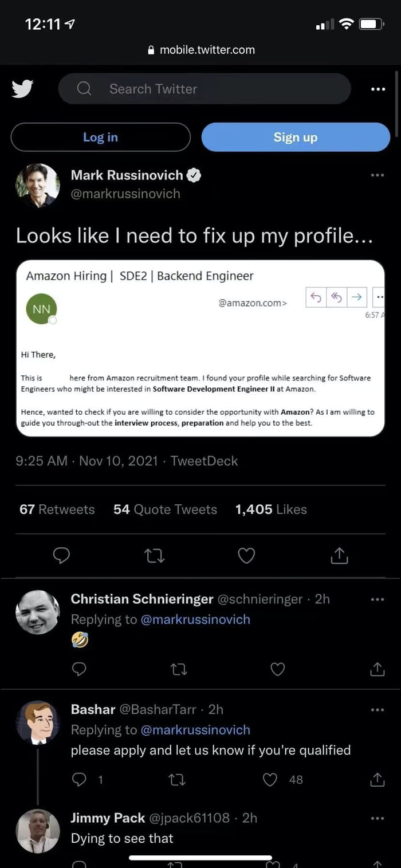Retweet Bashar's reply
Screen dimensions: 401x868
[x=179, y=779]
